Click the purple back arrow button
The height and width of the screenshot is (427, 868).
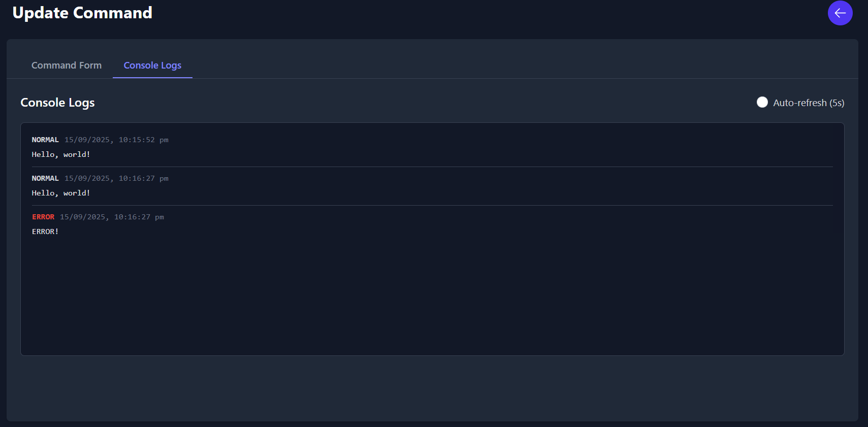[x=840, y=13]
